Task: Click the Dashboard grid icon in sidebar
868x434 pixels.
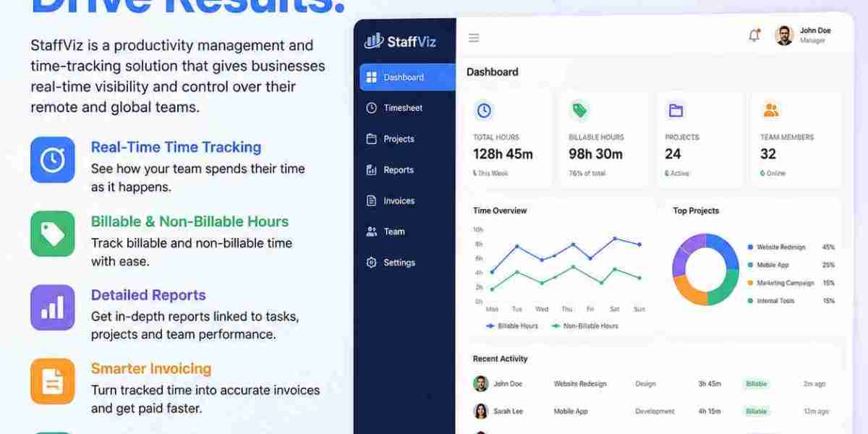Action: pos(372,77)
